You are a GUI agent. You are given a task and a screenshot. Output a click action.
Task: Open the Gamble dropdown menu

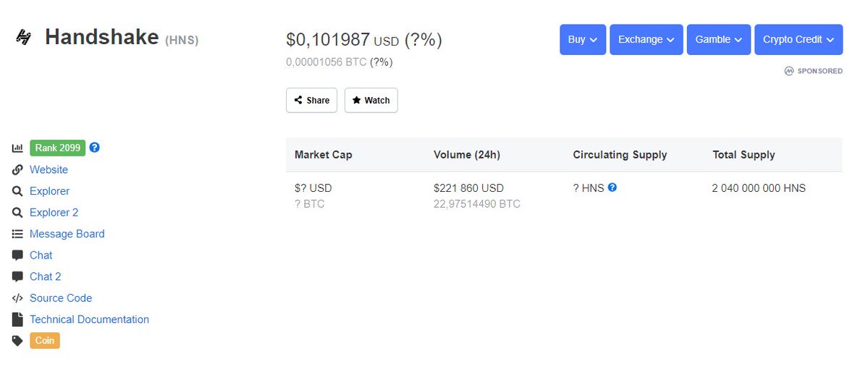(719, 39)
